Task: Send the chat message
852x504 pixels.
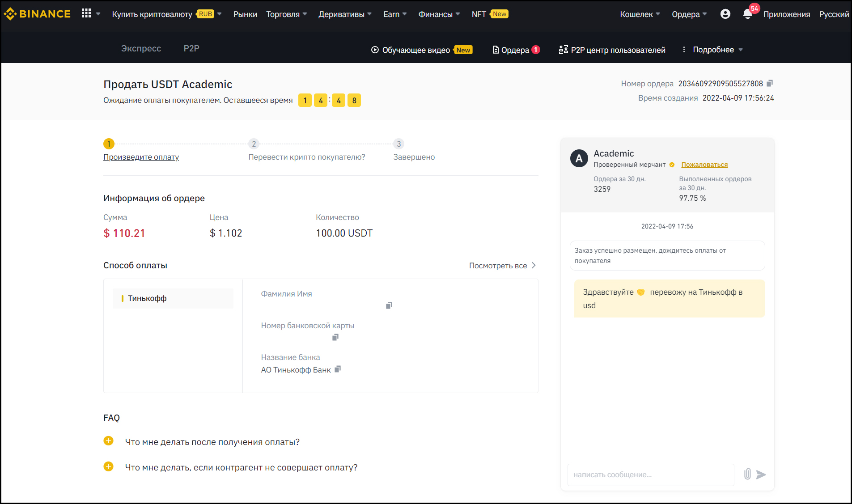Action: [x=761, y=474]
